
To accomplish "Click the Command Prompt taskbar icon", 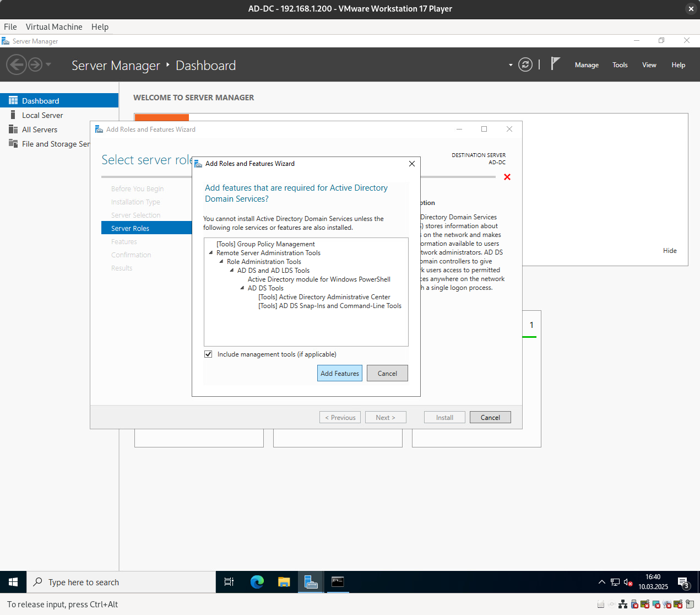I will (338, 582).
